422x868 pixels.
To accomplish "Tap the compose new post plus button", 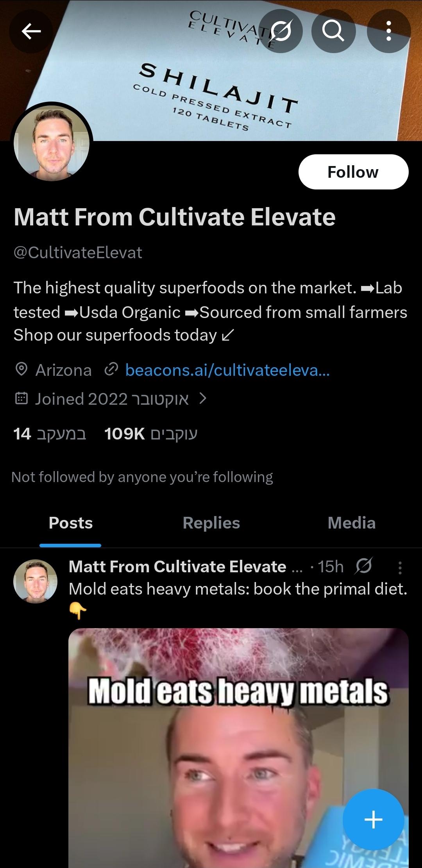I will click(373, 819).
